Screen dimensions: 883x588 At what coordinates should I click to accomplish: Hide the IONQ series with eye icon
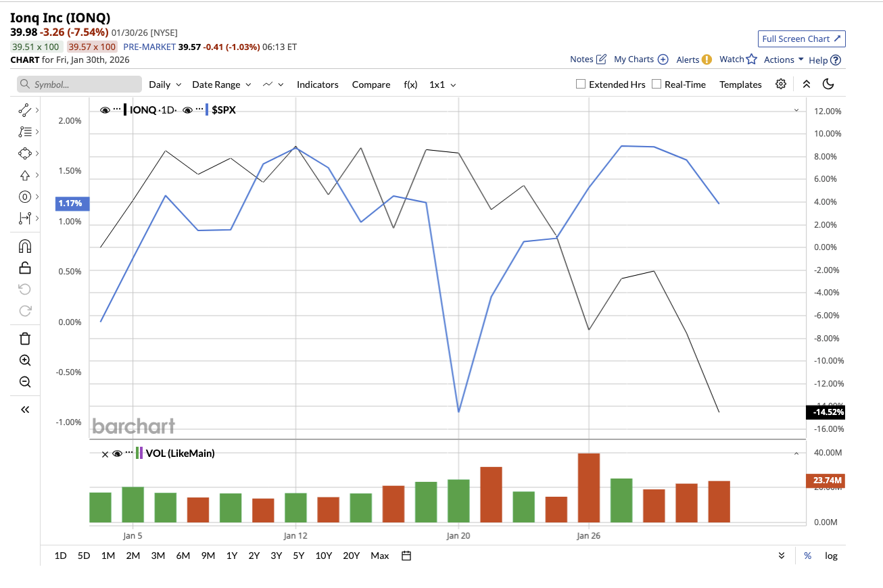pos(105,109)
